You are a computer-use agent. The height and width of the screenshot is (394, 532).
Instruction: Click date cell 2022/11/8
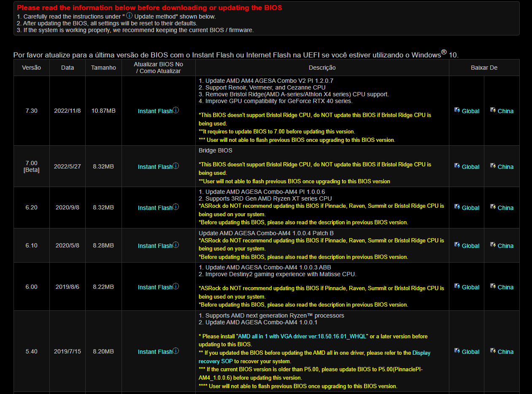click(x=68, y=111)
